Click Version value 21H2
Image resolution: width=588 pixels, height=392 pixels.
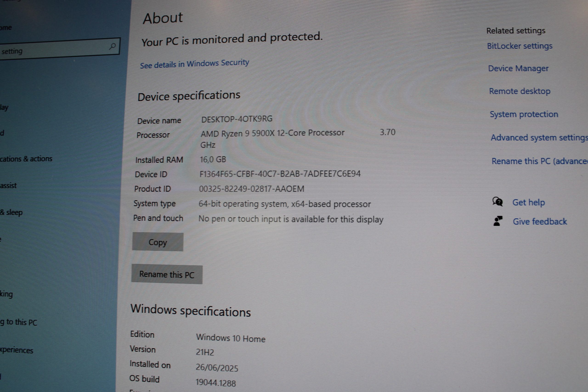coord(205,352)
